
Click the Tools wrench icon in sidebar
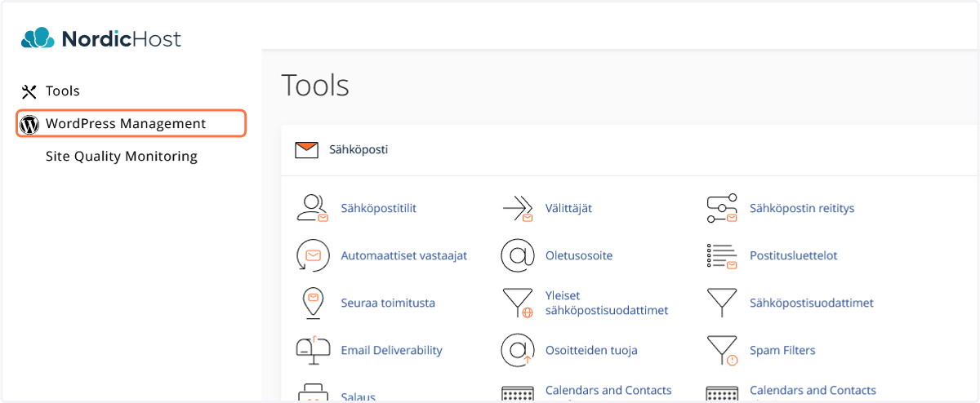(29, 91)
